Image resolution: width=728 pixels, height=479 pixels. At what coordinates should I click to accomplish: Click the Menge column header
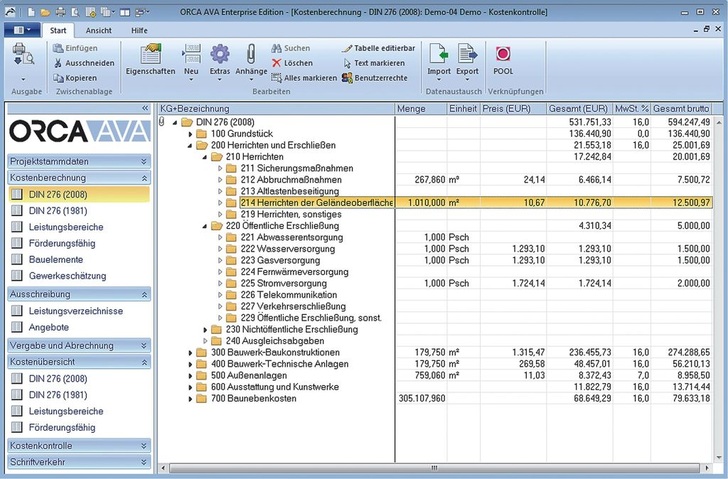coord(421,109)
